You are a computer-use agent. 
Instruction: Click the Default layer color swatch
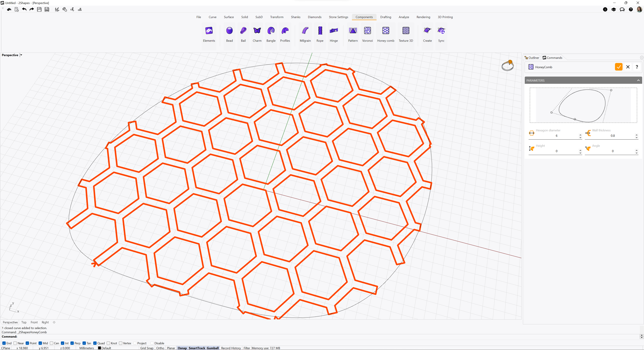click(100, 348)
